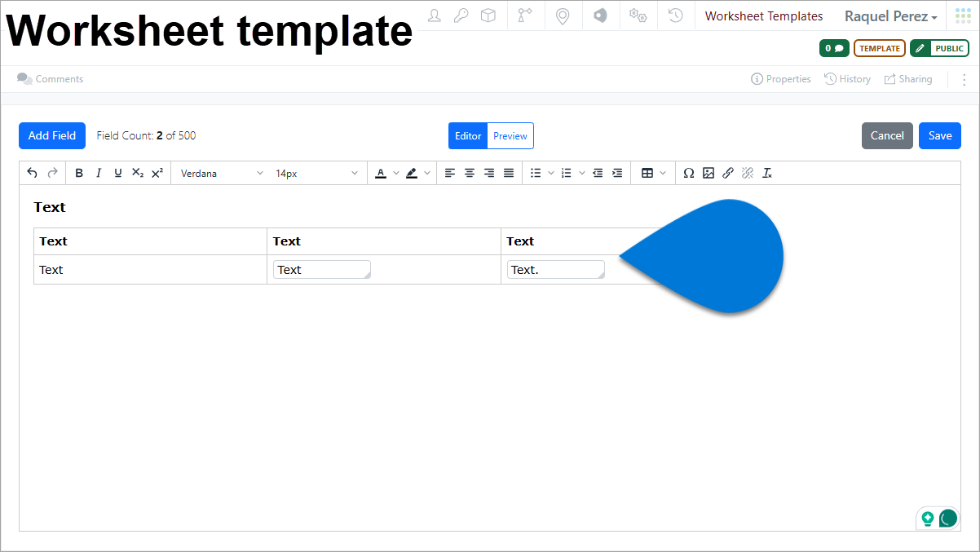Click the green crescent icon bottom right
This screenshot has height=552, width=980.
(947, 519)
